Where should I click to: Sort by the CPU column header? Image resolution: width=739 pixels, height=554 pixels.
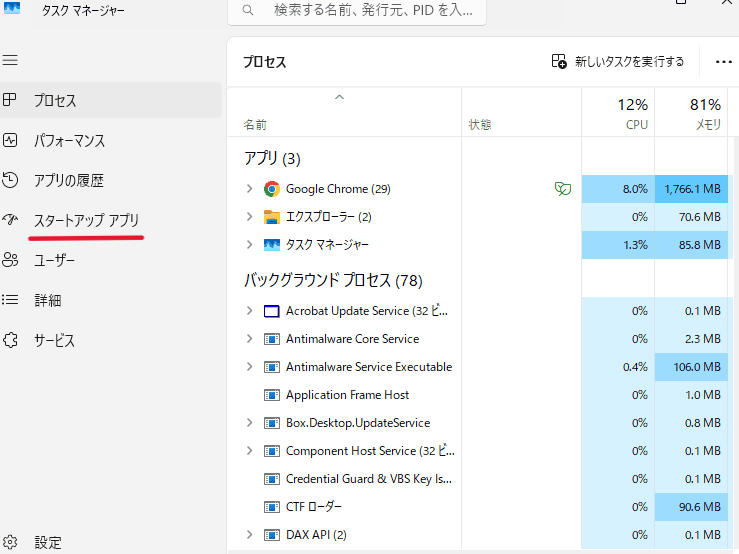pos(618,112)
